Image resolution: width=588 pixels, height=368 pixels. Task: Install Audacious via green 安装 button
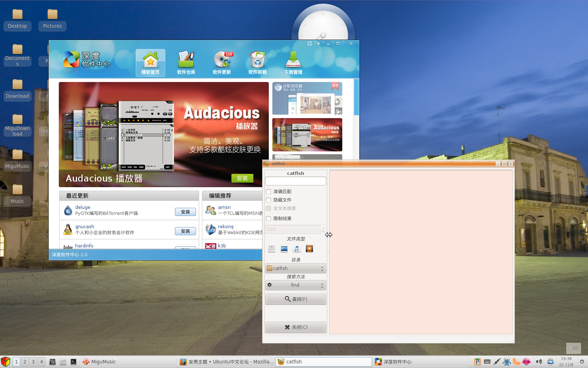pos(242,178)
